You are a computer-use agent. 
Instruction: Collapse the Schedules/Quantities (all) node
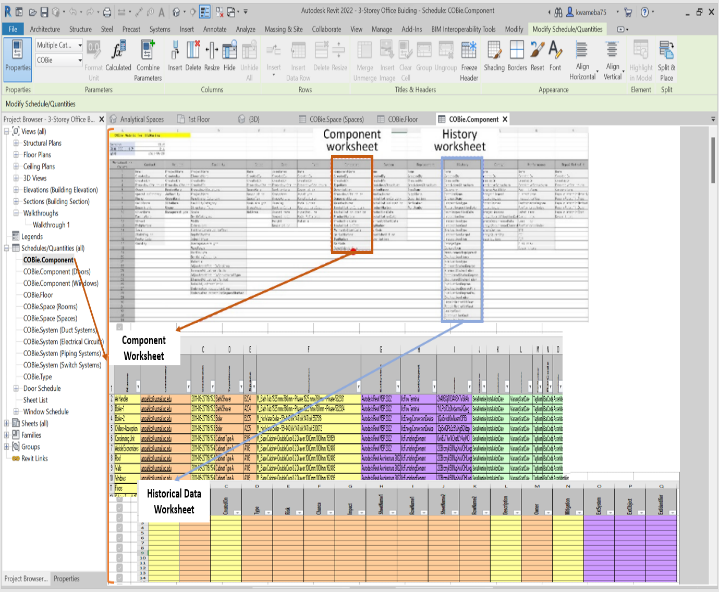(6, 247)
